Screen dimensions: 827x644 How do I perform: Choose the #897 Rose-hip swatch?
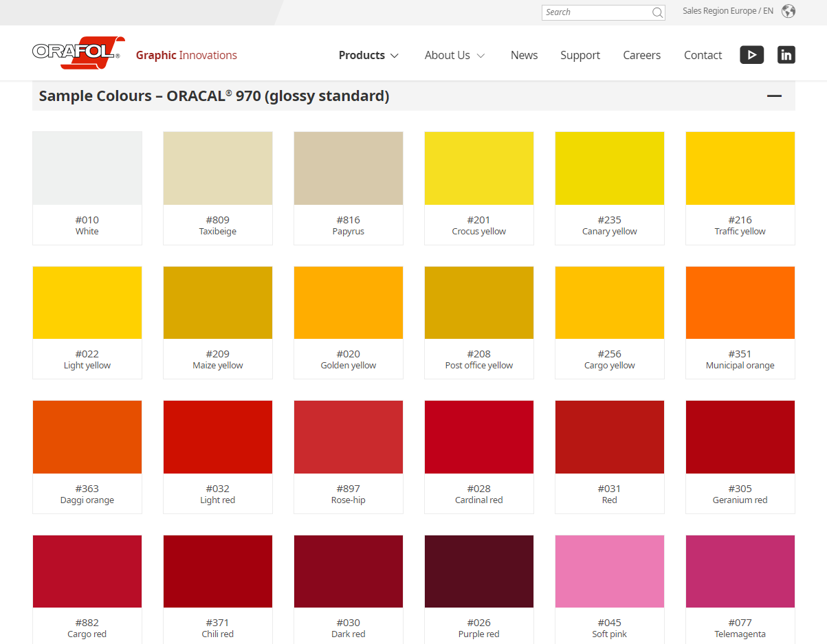(349, 457)
